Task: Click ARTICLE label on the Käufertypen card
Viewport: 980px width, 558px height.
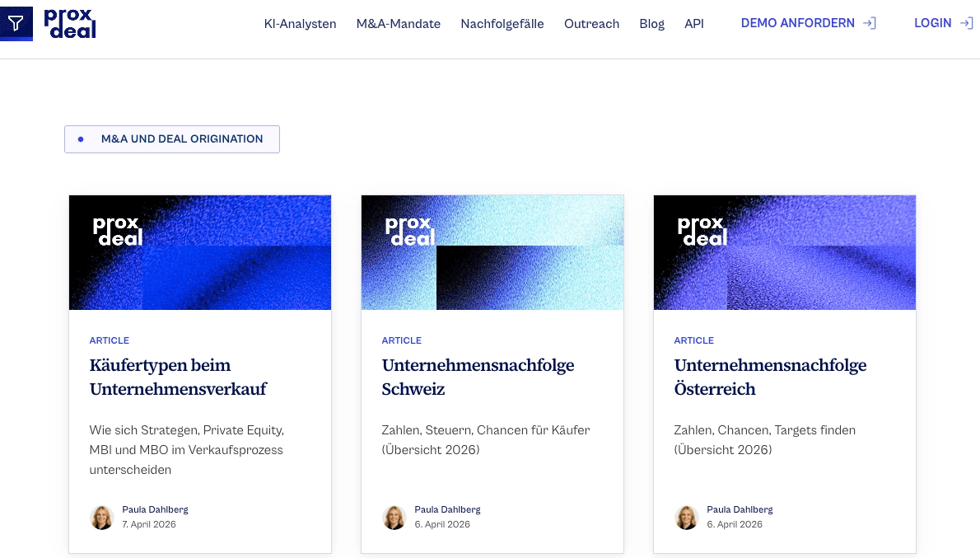Action: [x=110, y=340]
